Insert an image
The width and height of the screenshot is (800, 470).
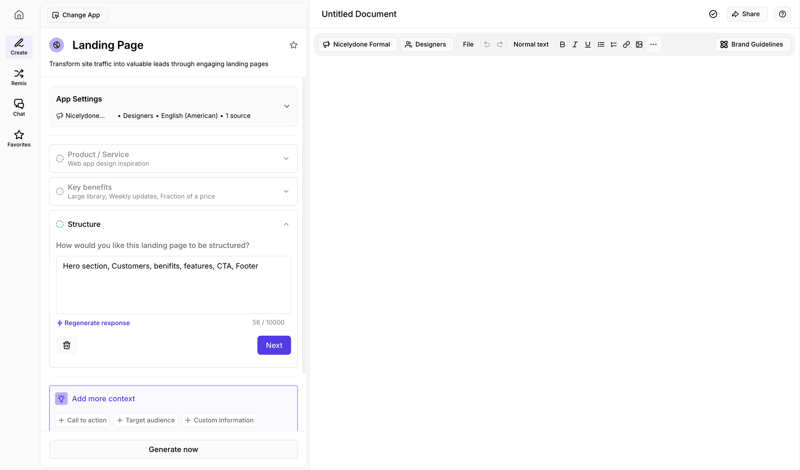(639, 44)
